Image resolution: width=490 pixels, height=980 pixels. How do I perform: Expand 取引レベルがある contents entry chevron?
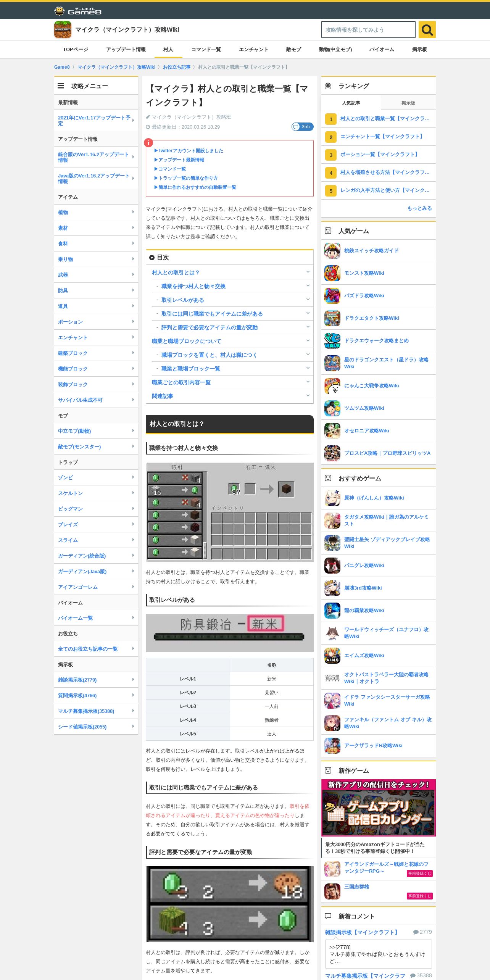pyautogui.click(x=308, y=300)
